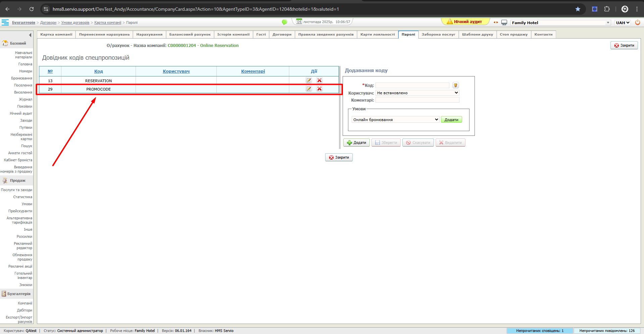
Task: Remove PROMOCODE entry via red X icon
Action: pos(319,89)
